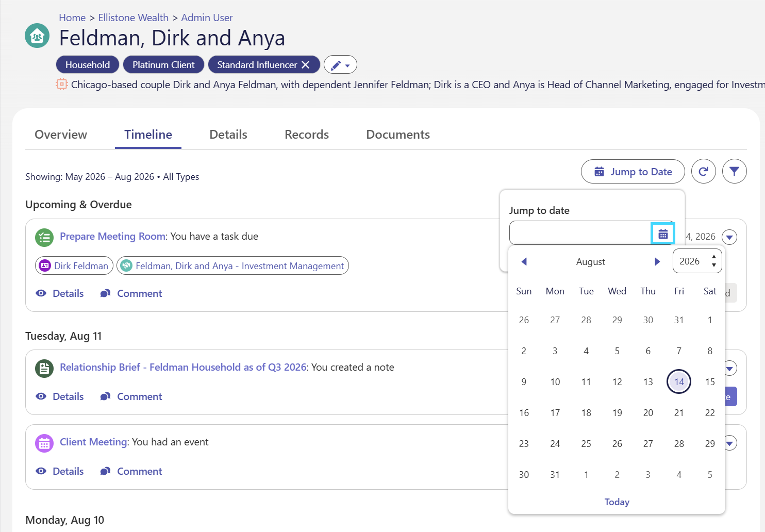Click the August month label
Viewport: 765px width, 532px height.
[x=591, y=262]
